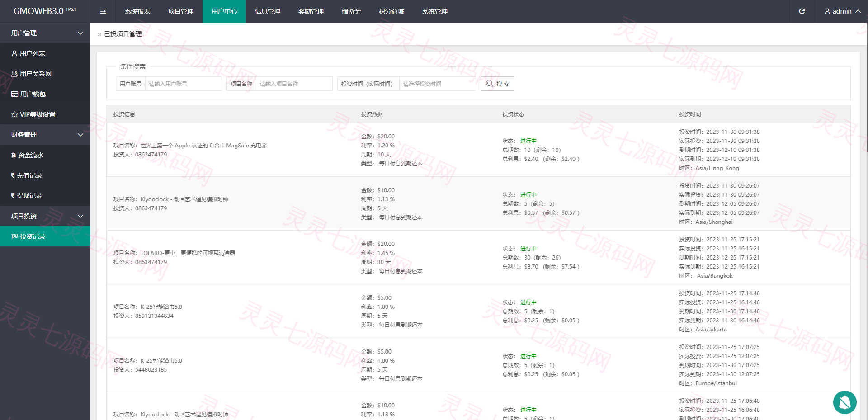Click the Asia/Shanghai timezone text
The width and height of the screenshot is (868, 420).
714,222
